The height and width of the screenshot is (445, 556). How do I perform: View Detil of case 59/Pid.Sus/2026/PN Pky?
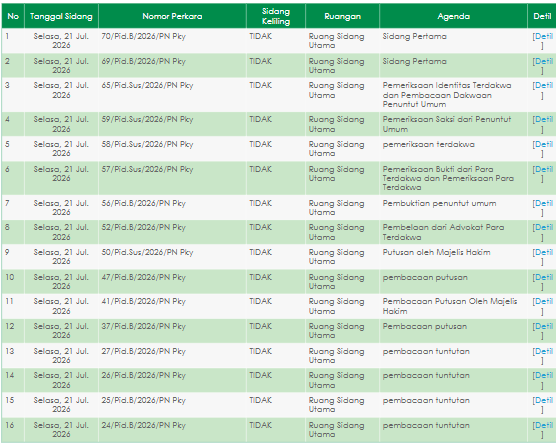(x=544, y=119)
